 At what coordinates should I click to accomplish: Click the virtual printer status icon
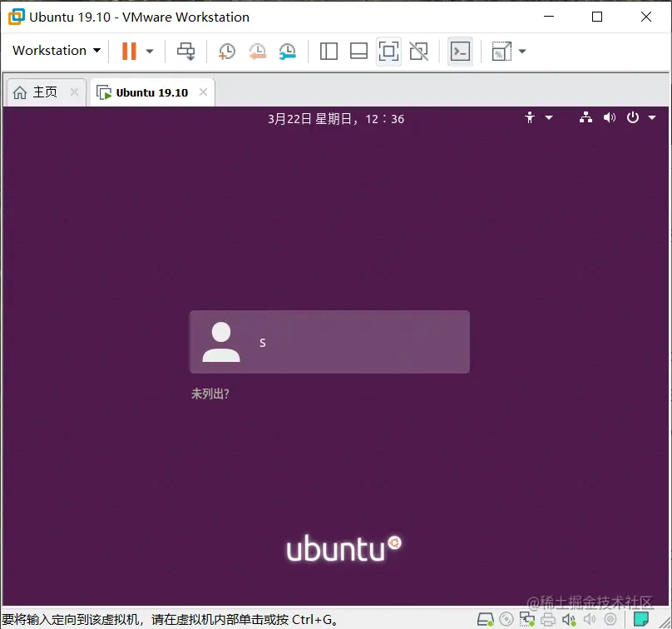click(x=548, y=619)
